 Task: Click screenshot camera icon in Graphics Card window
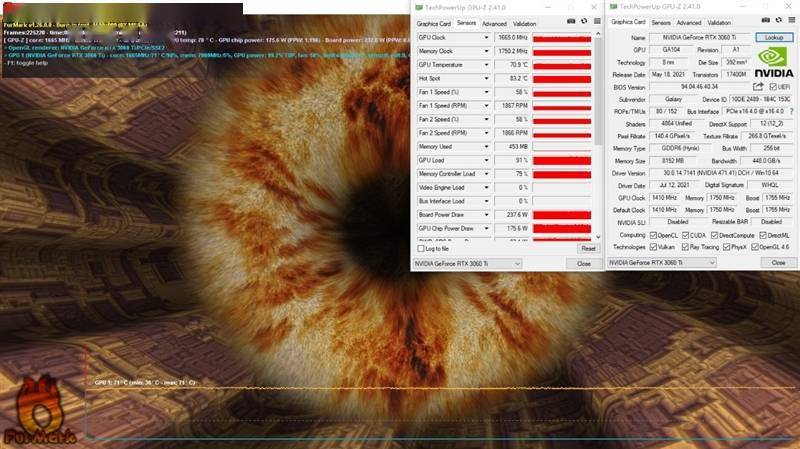coord(765,20)
